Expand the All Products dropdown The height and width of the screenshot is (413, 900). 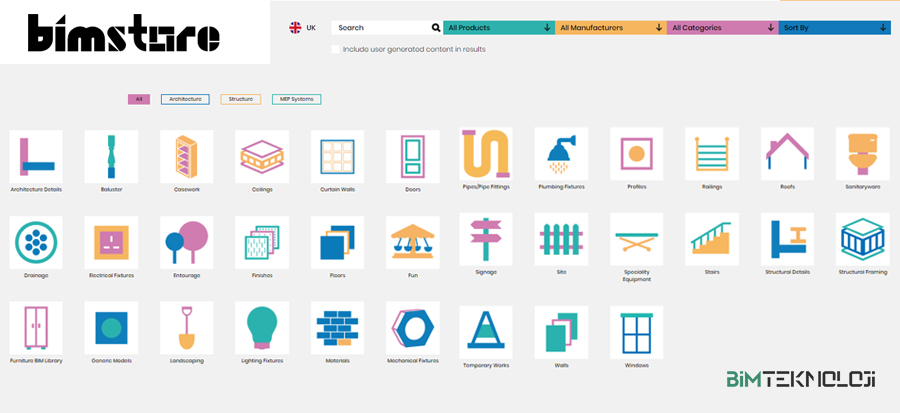498,28
